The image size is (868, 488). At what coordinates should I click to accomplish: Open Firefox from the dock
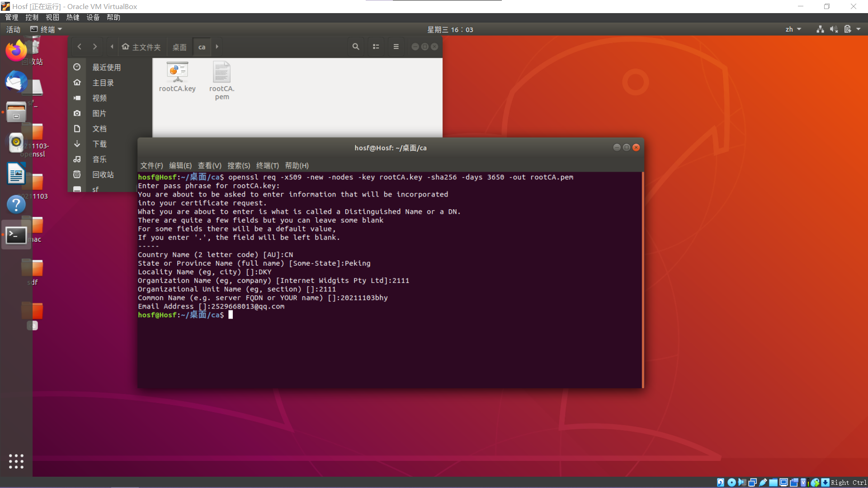click(16, 51)
